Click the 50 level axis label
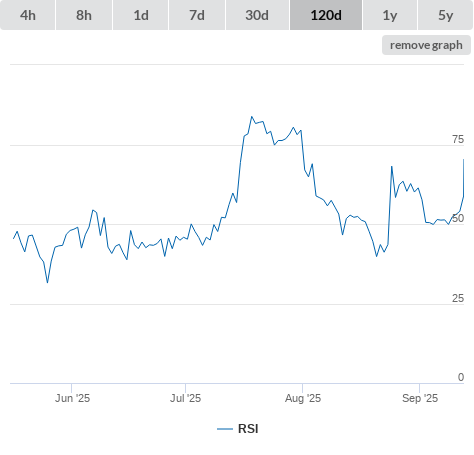This screenshot has width=474, height=455. click(x=458, y=218)
